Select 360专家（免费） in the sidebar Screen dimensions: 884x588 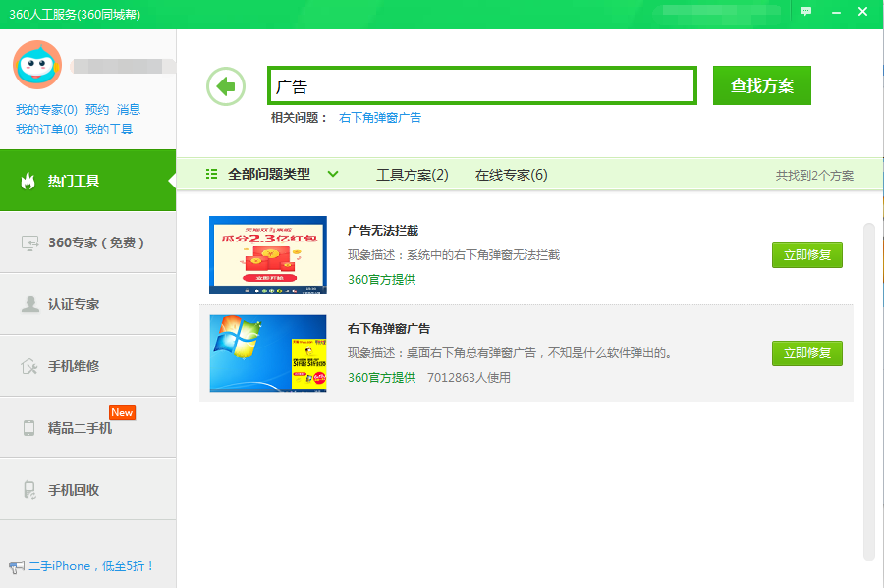click(87, 242)
